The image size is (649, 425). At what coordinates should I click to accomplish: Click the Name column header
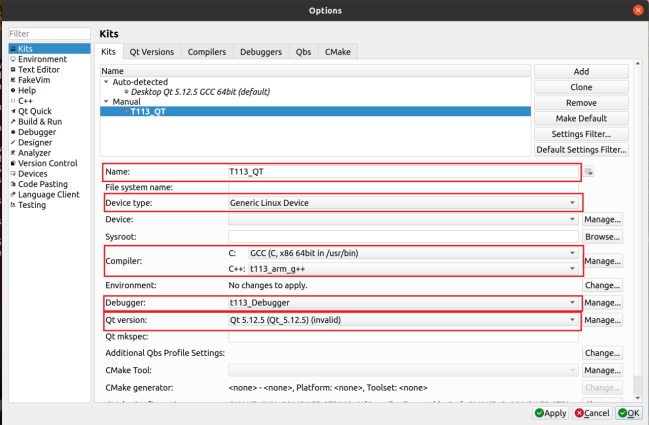coord(315,71)
